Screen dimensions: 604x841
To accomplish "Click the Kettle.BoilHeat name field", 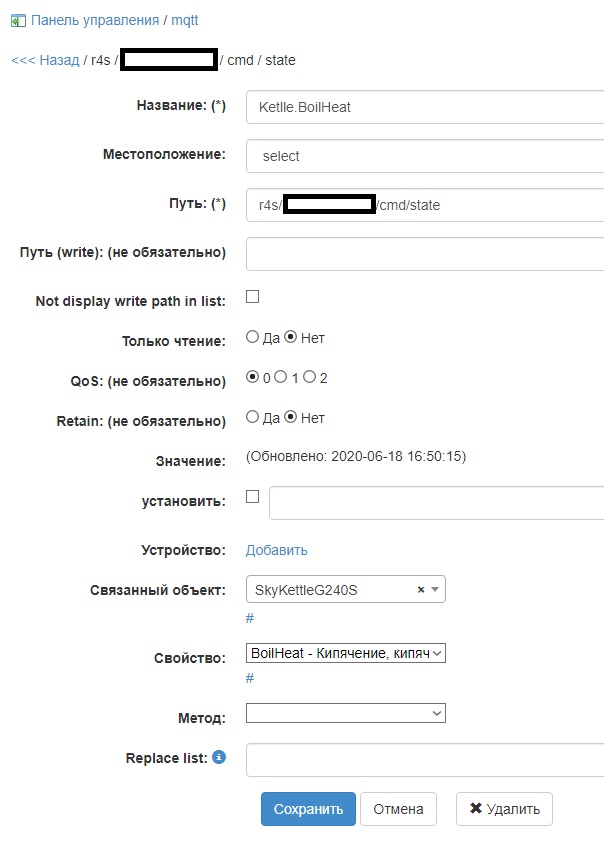I will [x=424, y=107].
